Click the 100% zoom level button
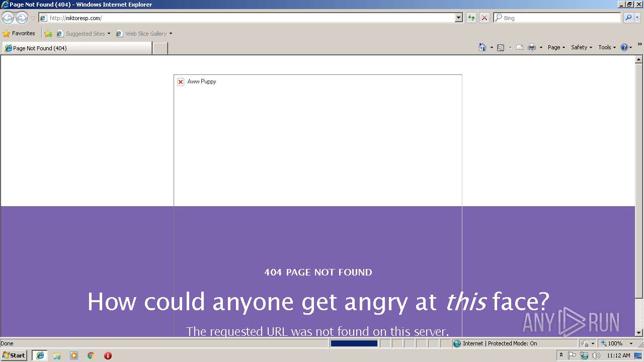 (612, 343)
